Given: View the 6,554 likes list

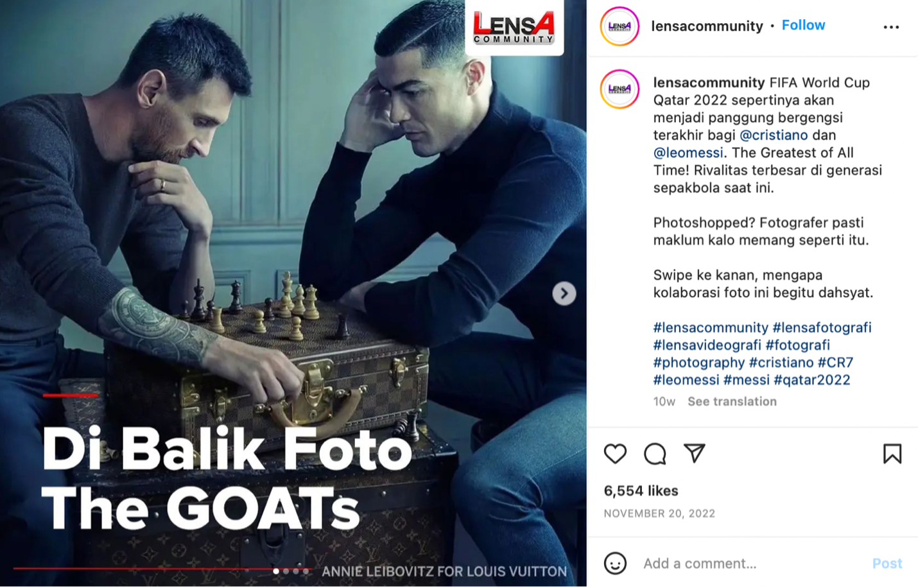Looking at the screenshot, I should pos(641,491).
